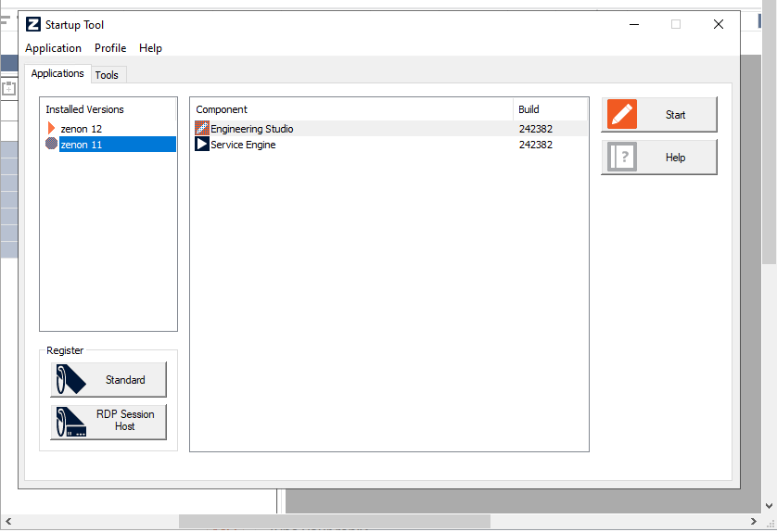Click the horizontal scrollbar thumb in background window
This screenshot has width=777, height=532.
point(335,521)
